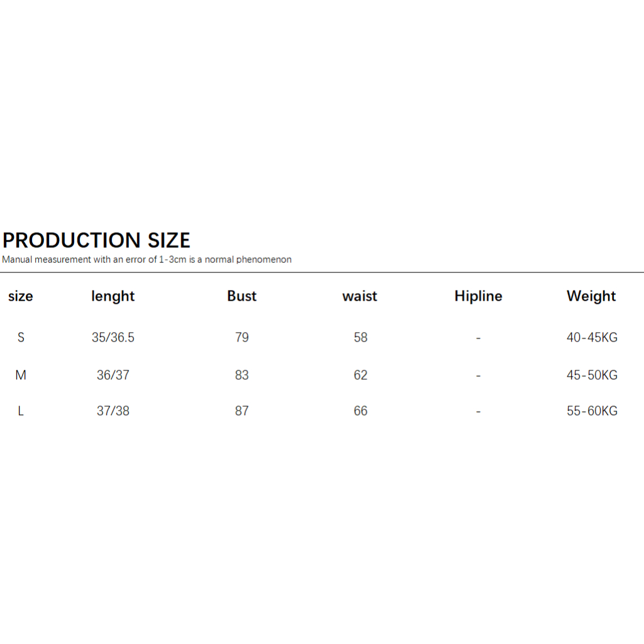Click the lenght column header
The width and height of the screenshot is (644, 644).
tap(113, 297)
